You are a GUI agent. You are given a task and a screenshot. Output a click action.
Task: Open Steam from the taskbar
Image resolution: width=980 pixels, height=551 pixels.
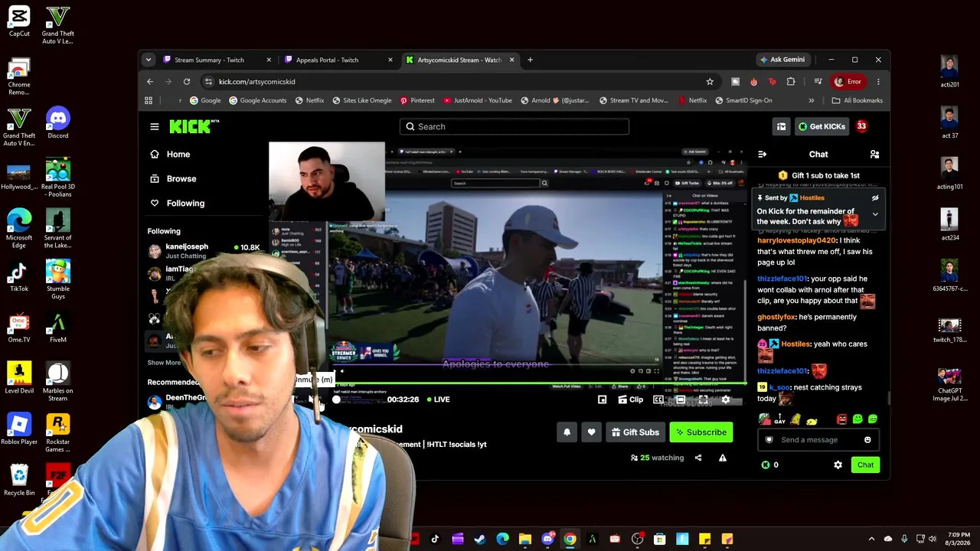click(479, 540)
